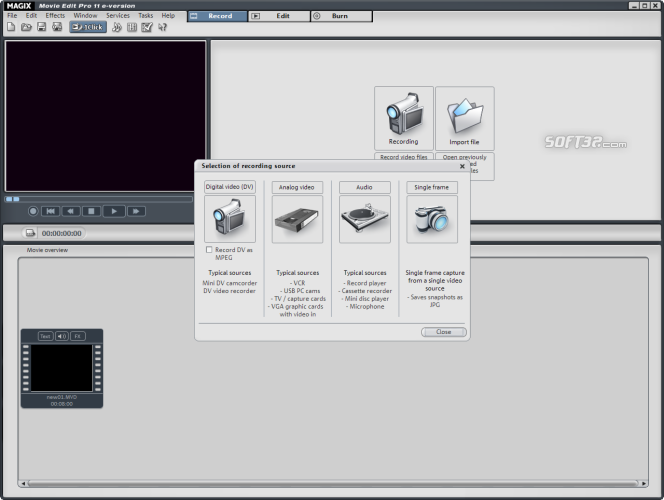664x500 pixels.
Task: Click the 00:00:00:00 timecode field
Action: pos(62,233)
